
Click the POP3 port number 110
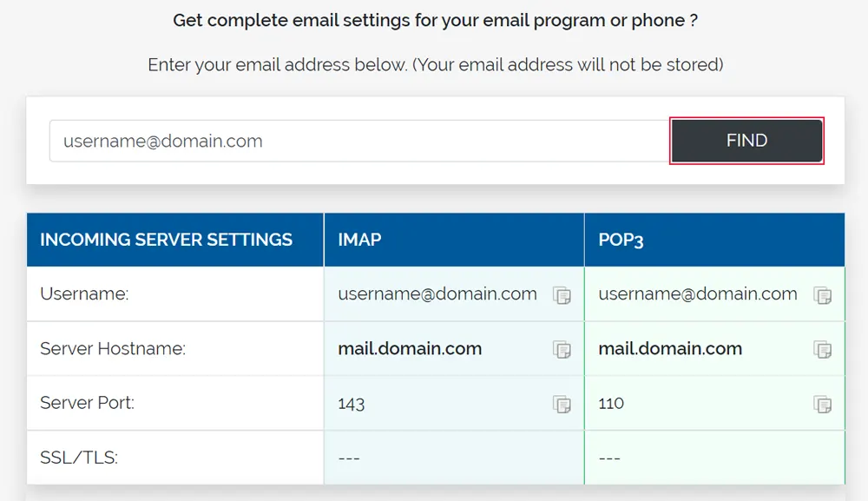tap(611, 404)
